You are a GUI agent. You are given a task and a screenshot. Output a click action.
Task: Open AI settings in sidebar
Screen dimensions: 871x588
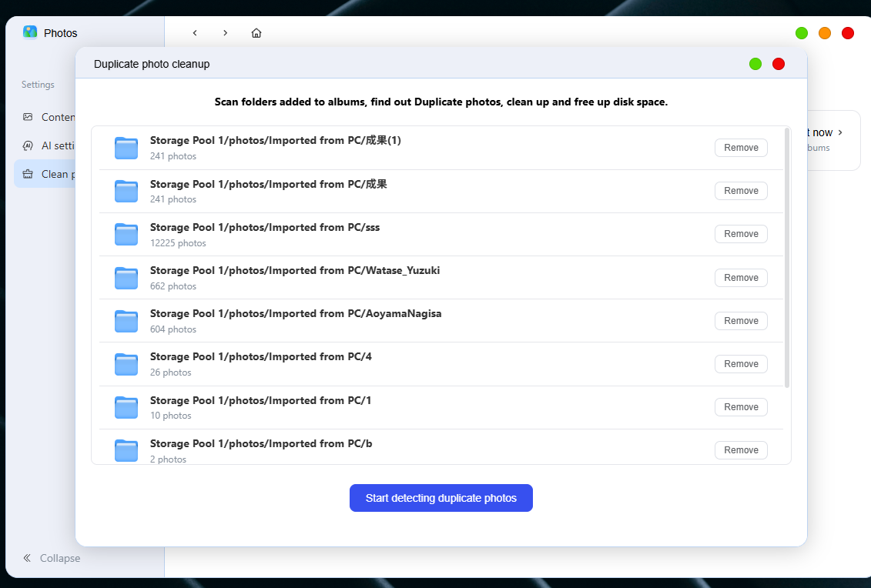click(x=45, y=145)
